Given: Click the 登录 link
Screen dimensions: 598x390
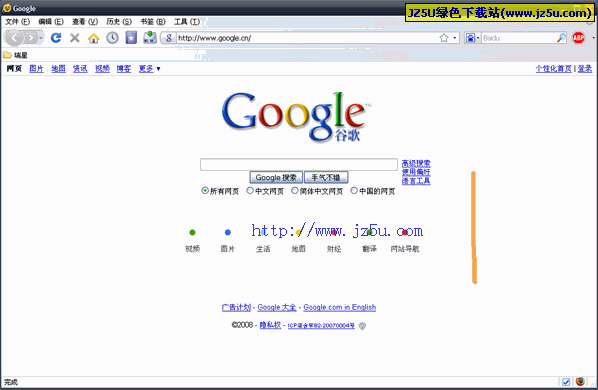Looking at the screenshot, I should click(x=585, y=69).
